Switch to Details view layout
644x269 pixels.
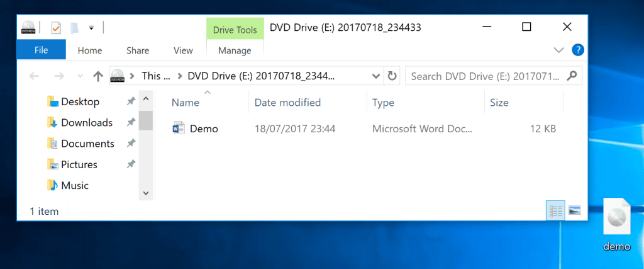555,211
